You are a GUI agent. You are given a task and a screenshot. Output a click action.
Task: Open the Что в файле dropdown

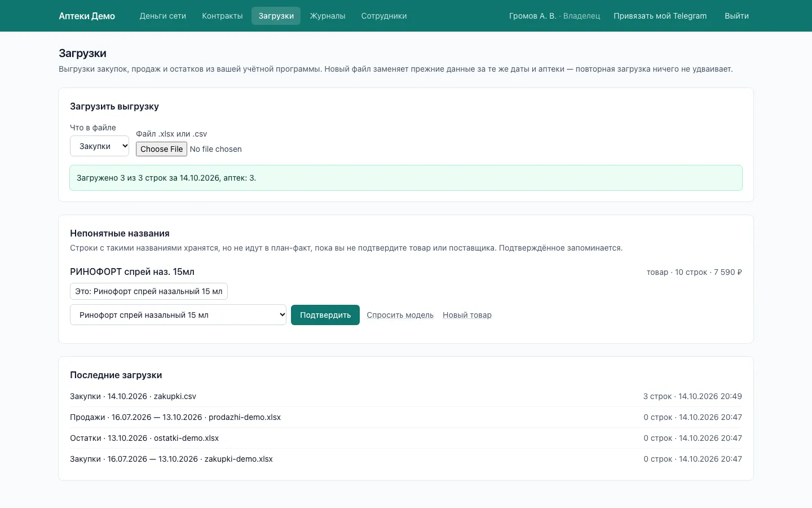coord(100,146)
